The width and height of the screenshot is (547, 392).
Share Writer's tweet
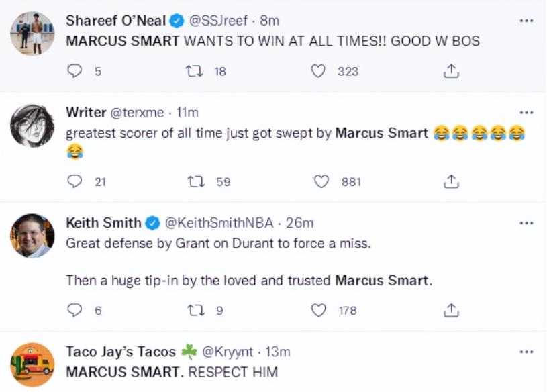pyautogui.click(x=452, y=181)
